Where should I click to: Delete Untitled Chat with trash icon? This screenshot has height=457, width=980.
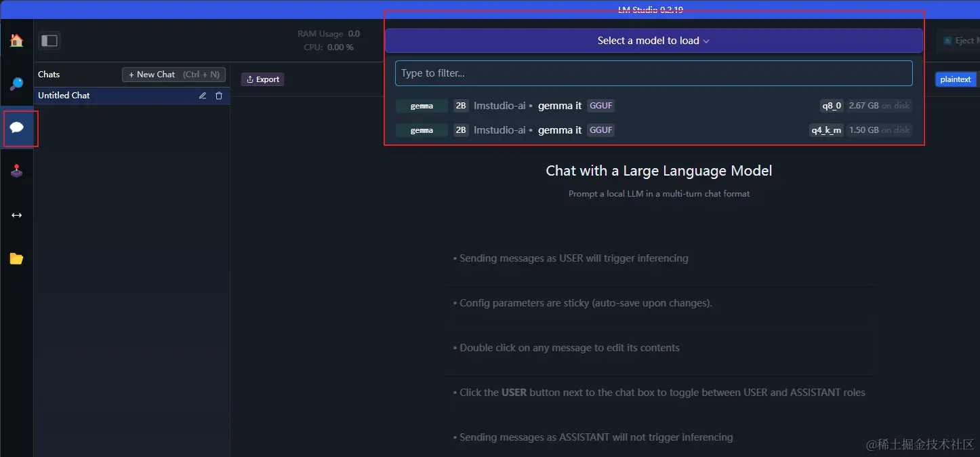[x=219, y=96]
